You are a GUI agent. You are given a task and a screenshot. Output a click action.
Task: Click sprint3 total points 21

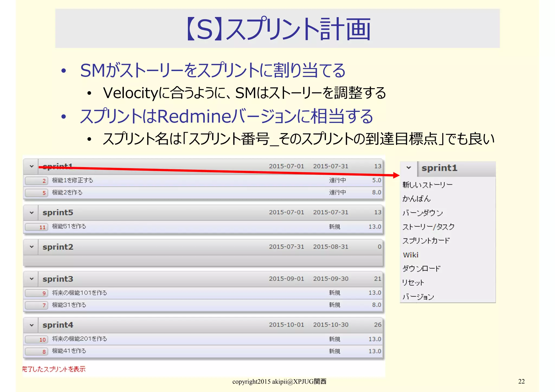coord(377,279)
